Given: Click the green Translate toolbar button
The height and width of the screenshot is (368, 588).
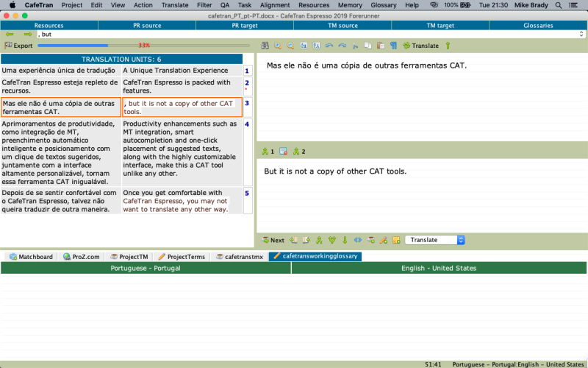Looking at the screenshot, I should point(420,46).
